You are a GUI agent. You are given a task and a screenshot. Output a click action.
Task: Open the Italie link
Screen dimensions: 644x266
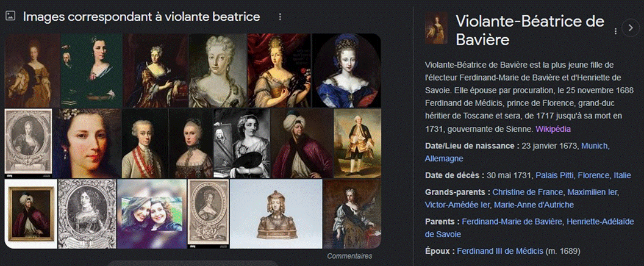622,176
